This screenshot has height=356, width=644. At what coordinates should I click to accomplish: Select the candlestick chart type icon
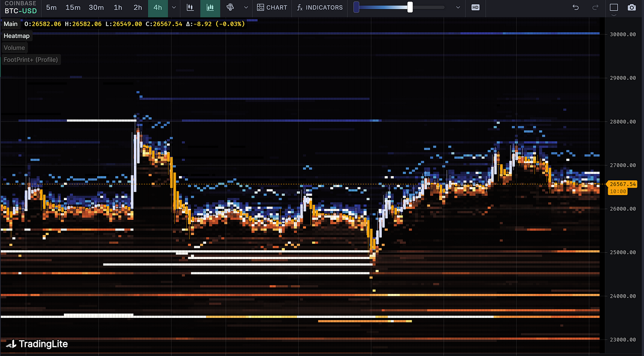[x=190, y=7]
